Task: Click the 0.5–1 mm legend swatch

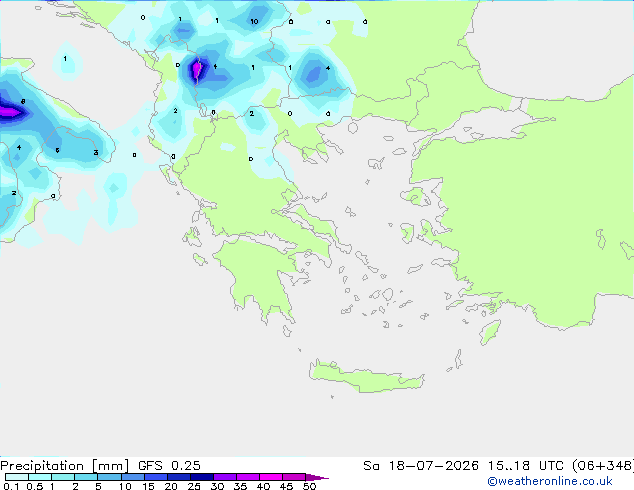Action: (x=40, y=477)
